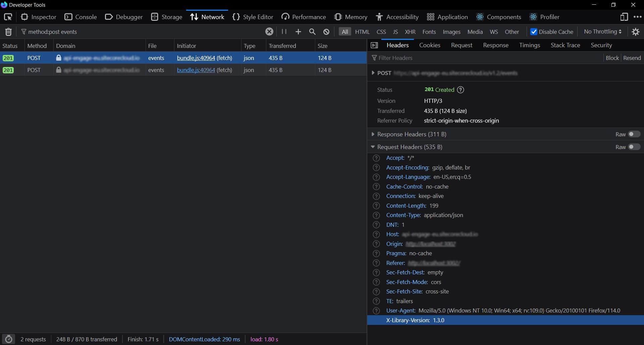Open help icon for Accept-Encoding header
This screenshot has width=644, height=345.
coord(376,167)
